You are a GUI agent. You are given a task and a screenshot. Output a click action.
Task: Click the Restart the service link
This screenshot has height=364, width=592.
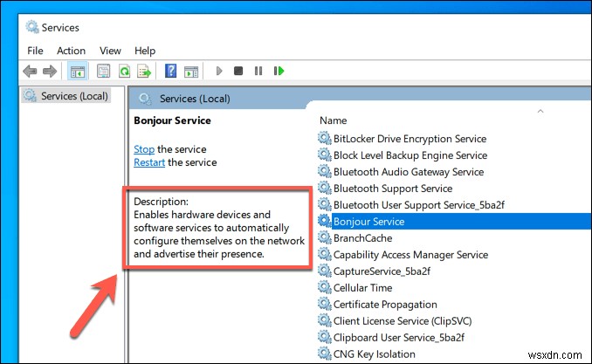pyautogui.click(x=149, y=162)
